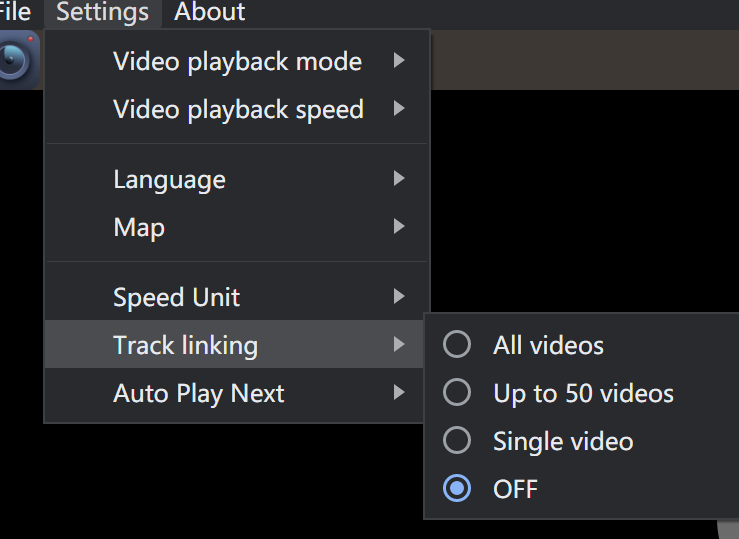The height and width of the screenshot is (539, 739).
Task: Select the Track linking menu entry
Action: (236, 344)
